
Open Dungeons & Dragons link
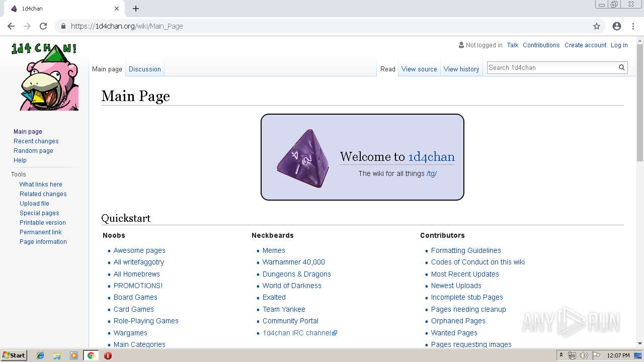coord(297,274)
